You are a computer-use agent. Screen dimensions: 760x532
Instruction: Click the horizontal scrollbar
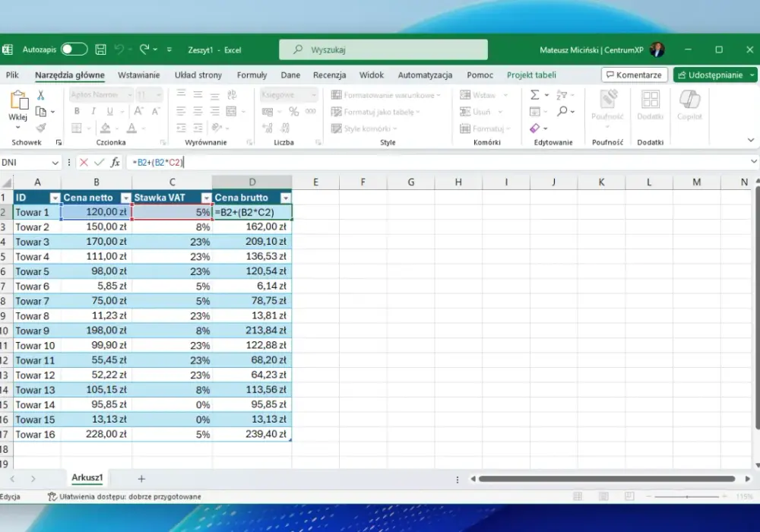(606, 479)
